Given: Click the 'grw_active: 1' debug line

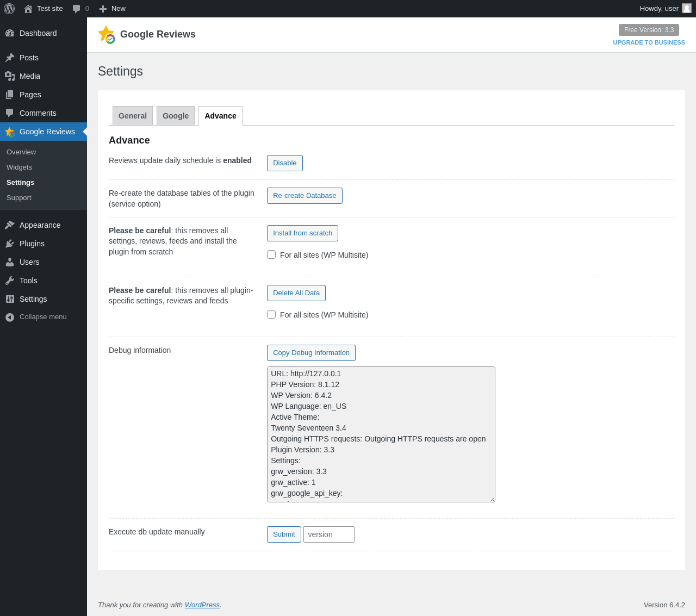Looking at the screenshot, I should [x=293, y=482].
